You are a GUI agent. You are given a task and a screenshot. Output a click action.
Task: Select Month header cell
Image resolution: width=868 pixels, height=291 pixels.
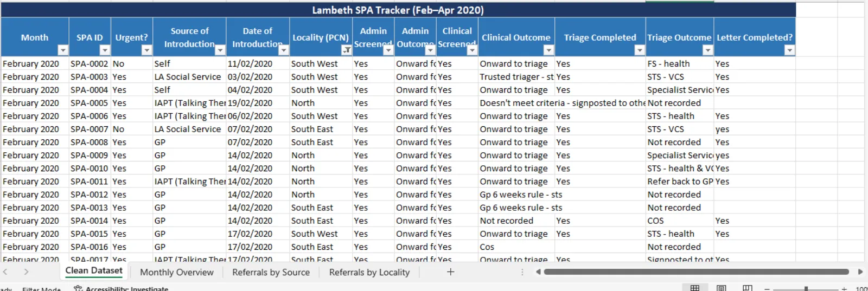(35, 37)
